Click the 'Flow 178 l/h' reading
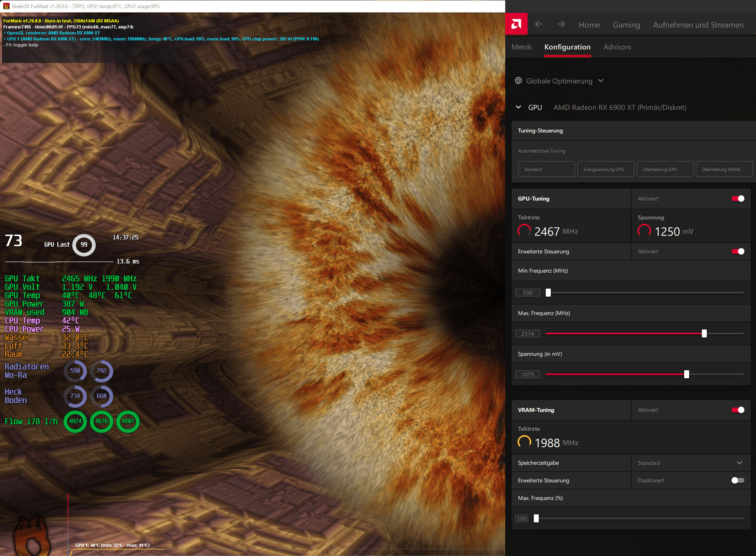The image size is (756, 556). (31, 422)
